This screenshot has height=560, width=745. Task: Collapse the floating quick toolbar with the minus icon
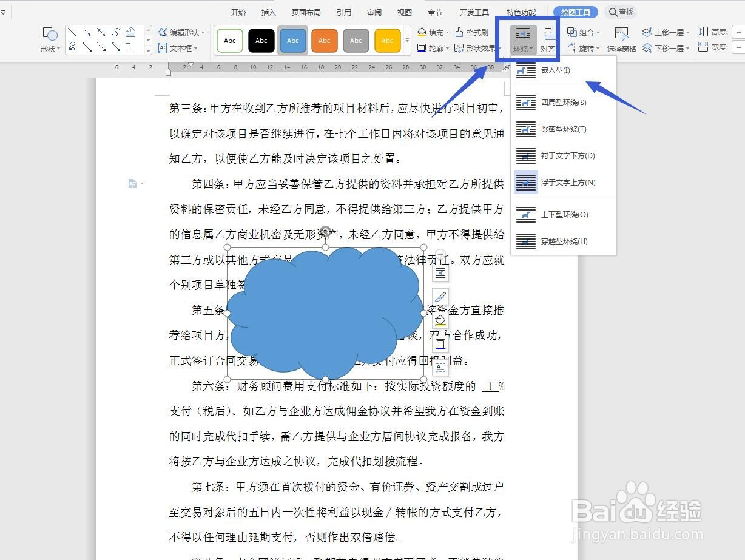[x=440, y=254]
